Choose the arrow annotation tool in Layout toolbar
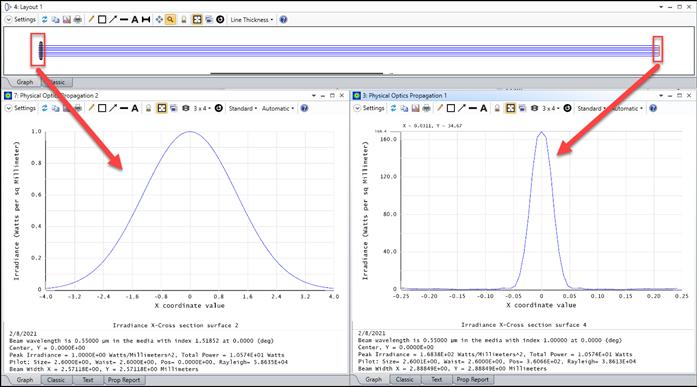Screen dimensions: 697x387 click(x=113, y=20)
